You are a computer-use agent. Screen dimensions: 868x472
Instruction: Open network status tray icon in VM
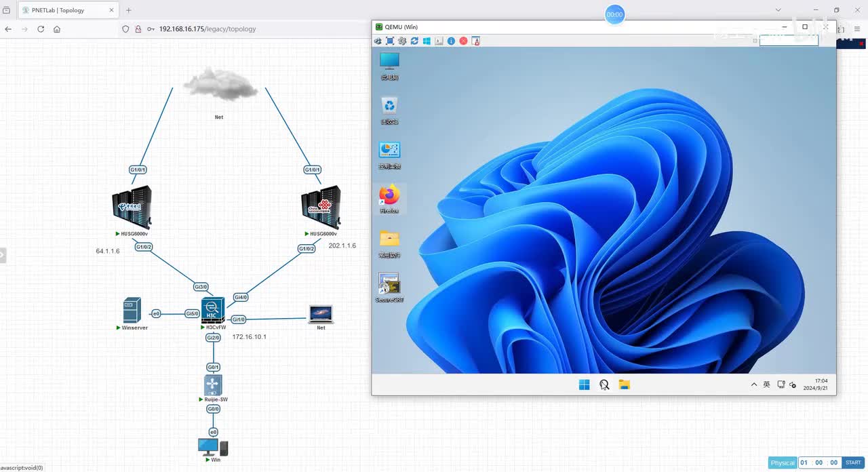point(781,385)
